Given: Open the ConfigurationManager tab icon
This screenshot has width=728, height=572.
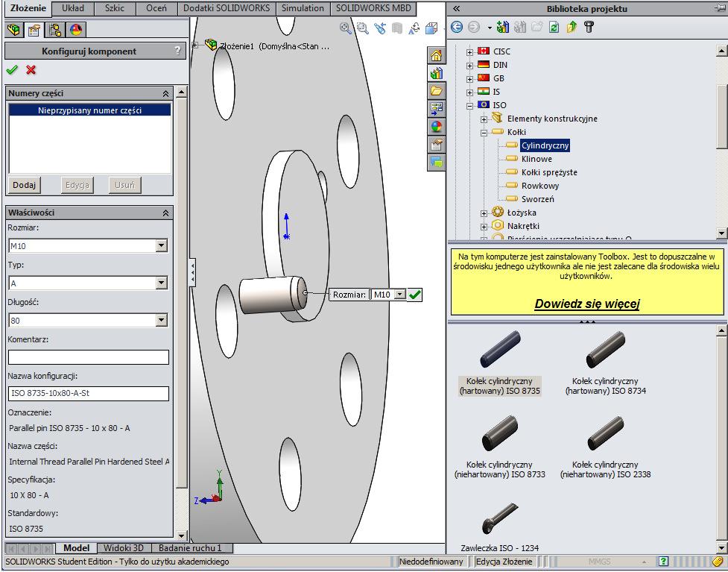Looking at the screenshot, I should (55, 30).
